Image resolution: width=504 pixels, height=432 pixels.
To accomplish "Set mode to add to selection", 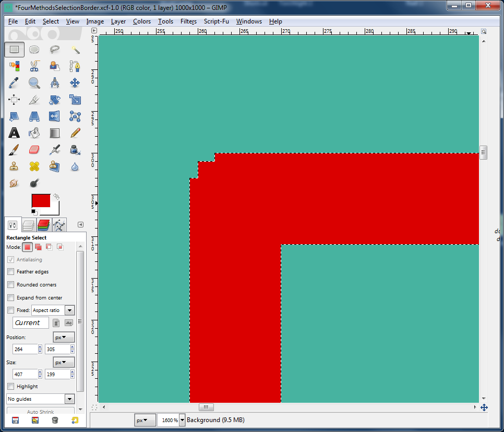I will pos(38,247).
